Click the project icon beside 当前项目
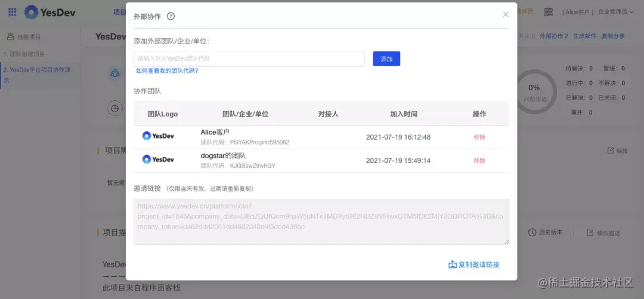This screenshot has width=644, height=299. pyautogui.click(x=11, y=37)
